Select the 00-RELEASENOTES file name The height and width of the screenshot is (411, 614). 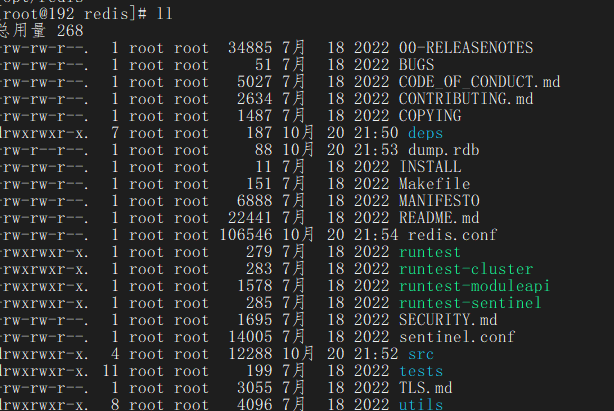point(466,48)
